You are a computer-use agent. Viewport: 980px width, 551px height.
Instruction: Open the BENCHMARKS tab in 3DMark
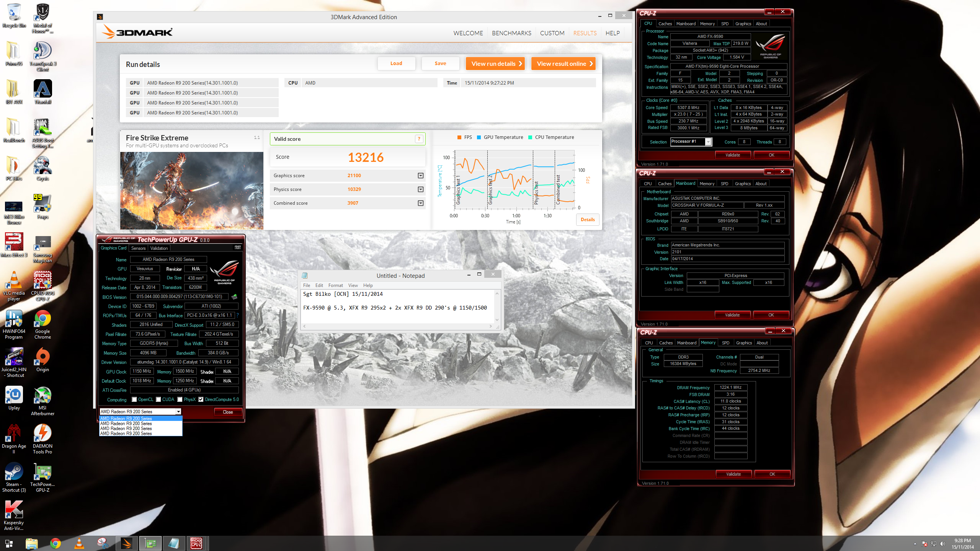[x=511, y=33]
